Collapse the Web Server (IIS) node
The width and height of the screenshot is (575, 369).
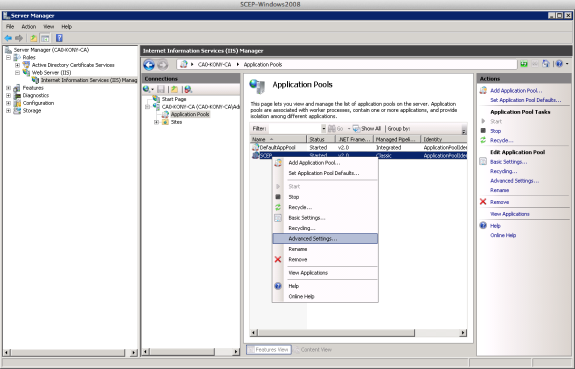[17, 73]
